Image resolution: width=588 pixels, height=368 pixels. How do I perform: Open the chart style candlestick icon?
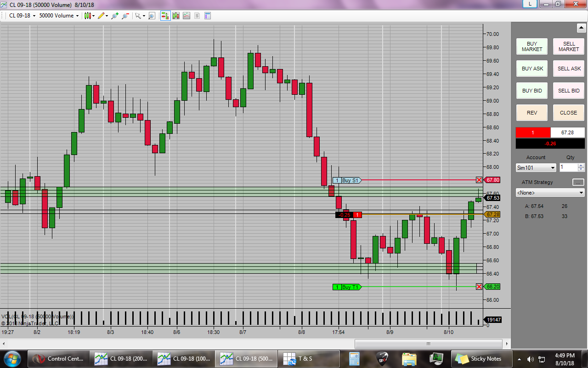pos(87,16)
